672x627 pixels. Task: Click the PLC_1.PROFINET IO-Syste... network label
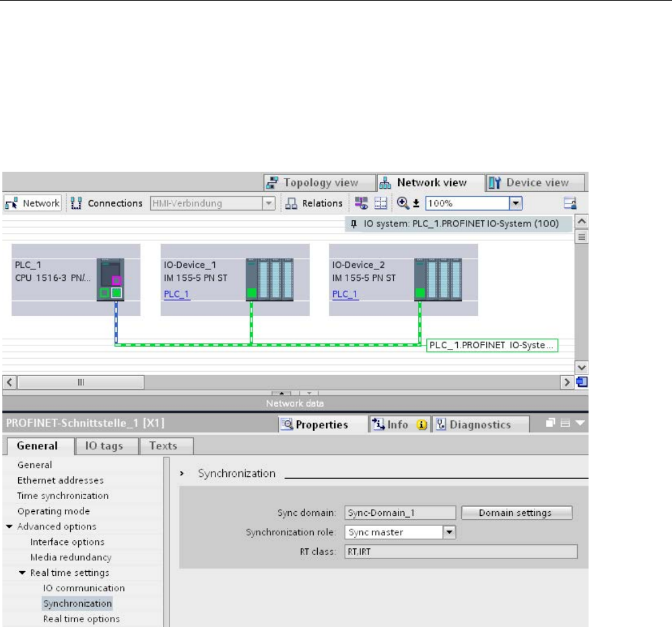coord(492,345)
